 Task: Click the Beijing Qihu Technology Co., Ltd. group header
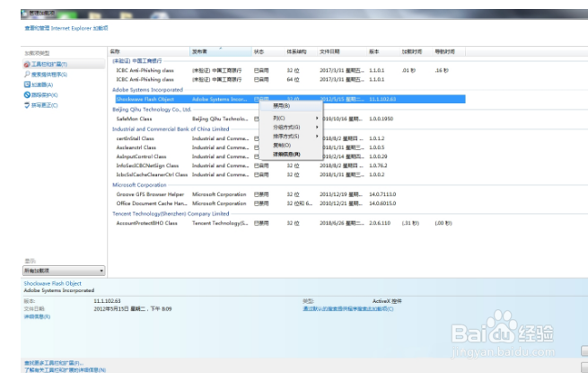coord(152,110)
